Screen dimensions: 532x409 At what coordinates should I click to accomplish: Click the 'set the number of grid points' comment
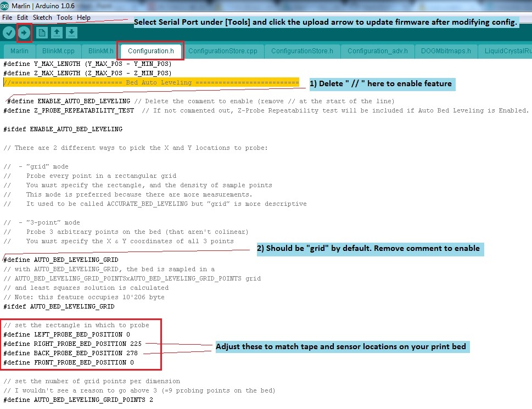92,381
